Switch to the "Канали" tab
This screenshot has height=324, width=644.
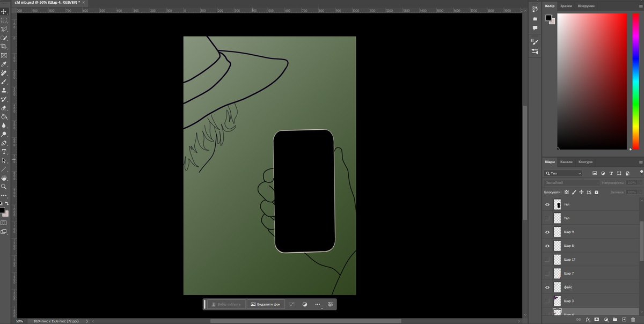click(x=566, y=161)
